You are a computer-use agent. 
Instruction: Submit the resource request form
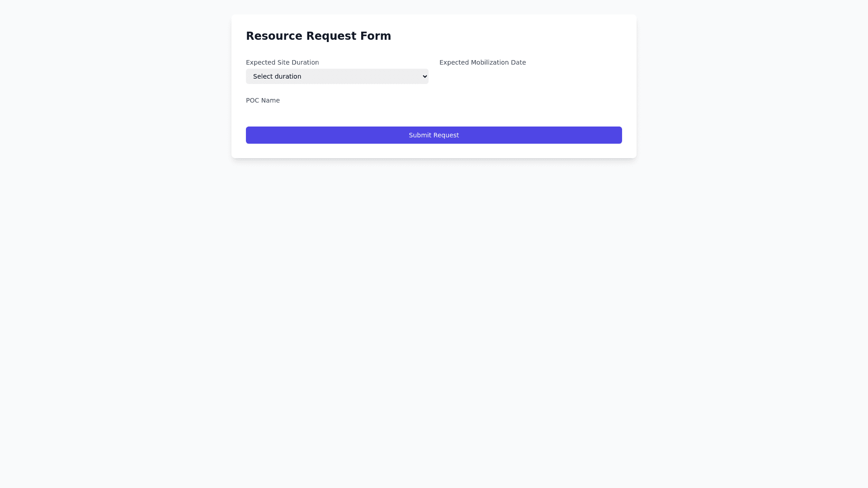tap(434, 135)
